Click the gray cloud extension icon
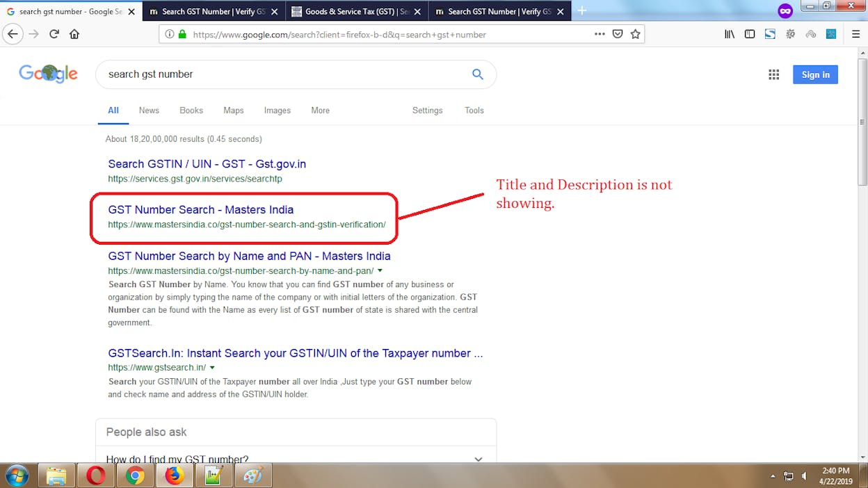The image size is (868, 488). point(810,34)
